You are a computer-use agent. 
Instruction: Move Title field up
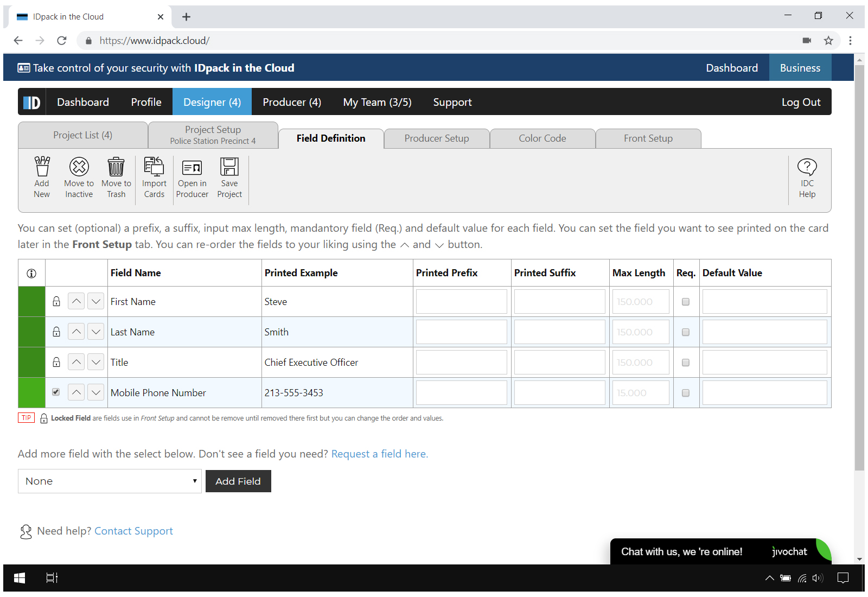(x=76, y=362)
